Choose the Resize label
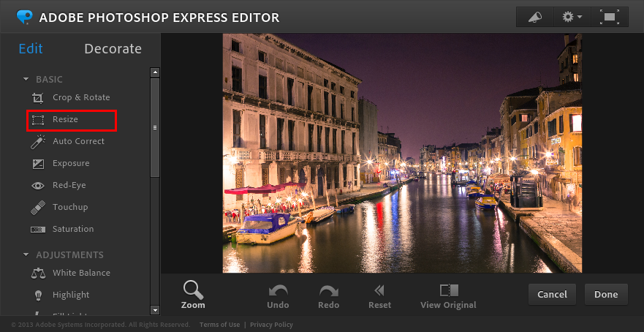This screenshot has width=644, height=332. pyautogui.click(x=65, y=120)
